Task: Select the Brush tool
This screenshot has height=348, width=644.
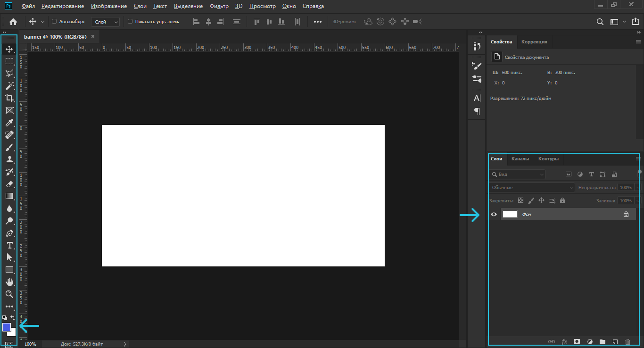Action: [9, 147]
